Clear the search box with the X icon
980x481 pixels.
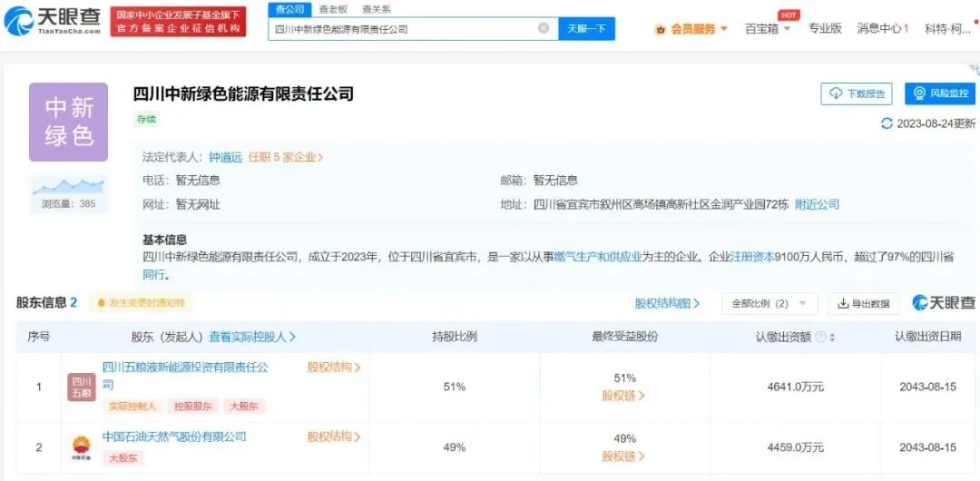544,28
